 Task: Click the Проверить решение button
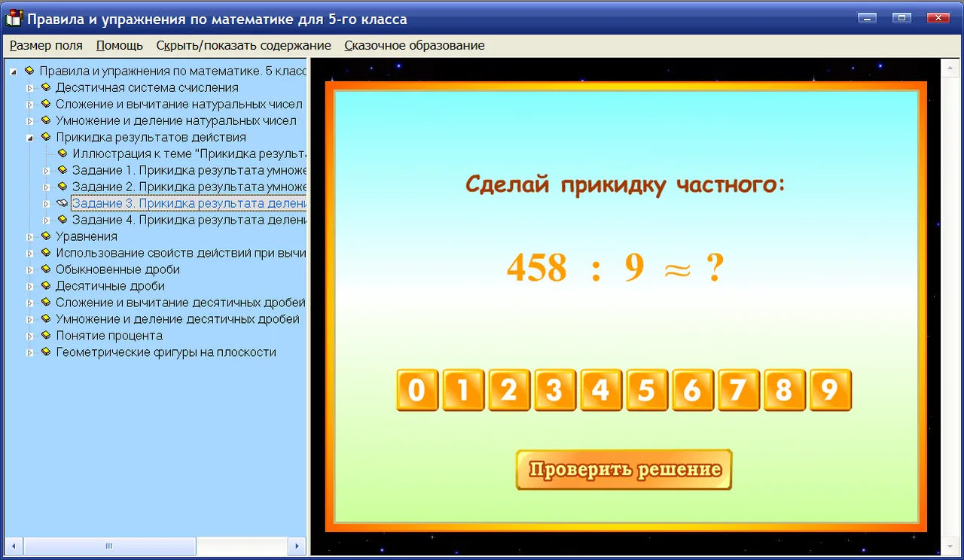[624, 470]
